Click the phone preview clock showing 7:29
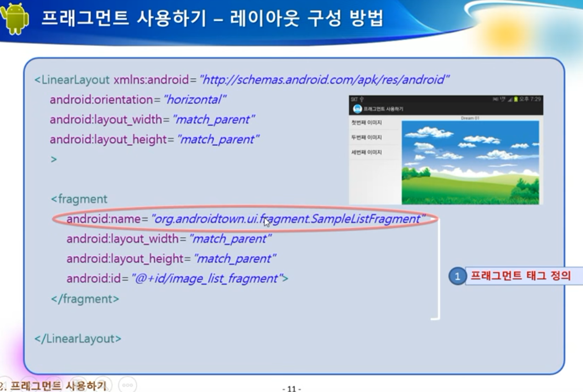 [530, 99]
